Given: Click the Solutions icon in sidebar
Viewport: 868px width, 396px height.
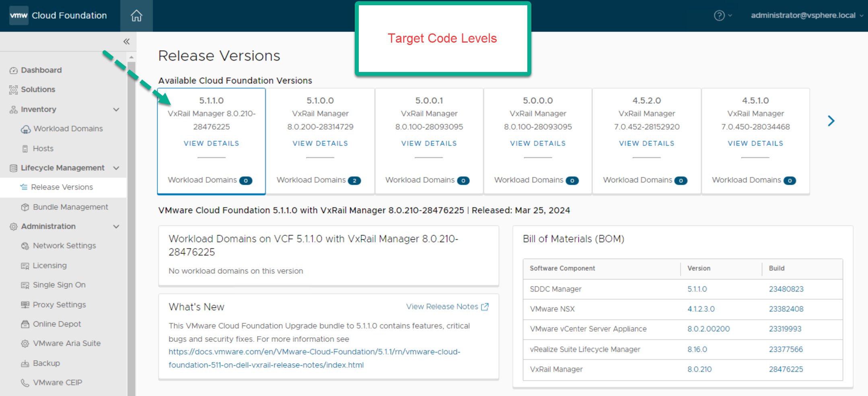Looking at the screenshot, I should click(x=14, y=90).
